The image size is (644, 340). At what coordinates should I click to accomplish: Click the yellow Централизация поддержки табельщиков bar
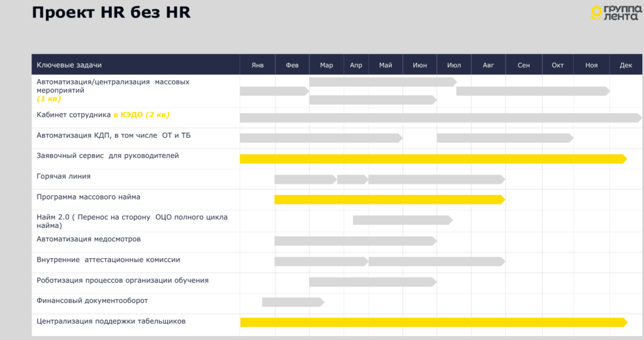(433, 322)
